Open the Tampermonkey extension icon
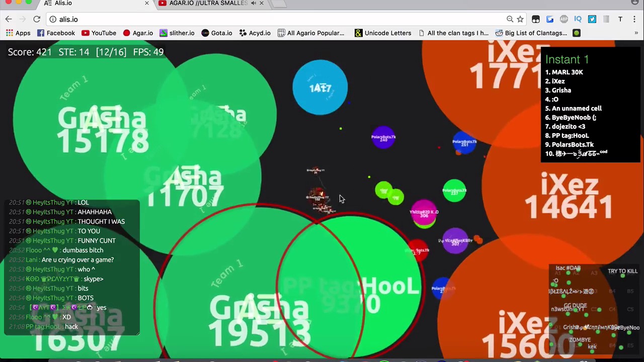644x362 pixels. tap(536, 19)
